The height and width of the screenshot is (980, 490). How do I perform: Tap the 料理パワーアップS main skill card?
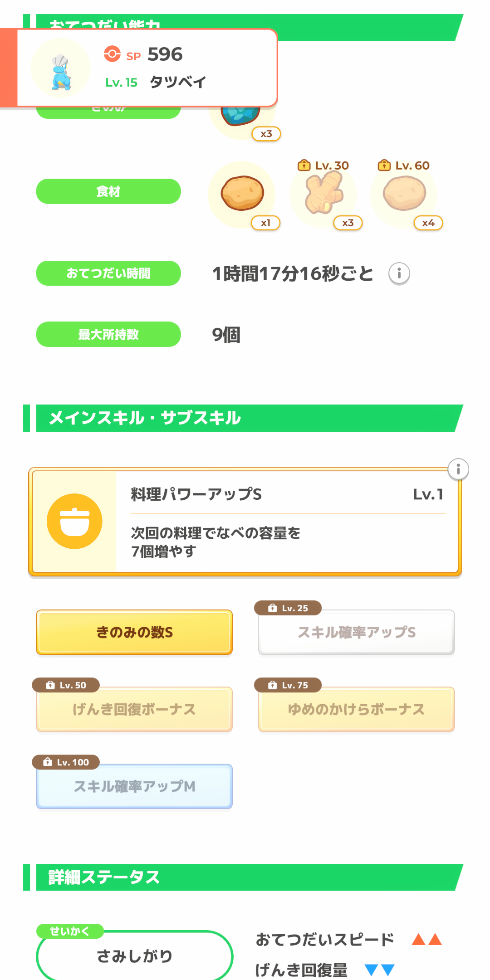click(286, 522)
